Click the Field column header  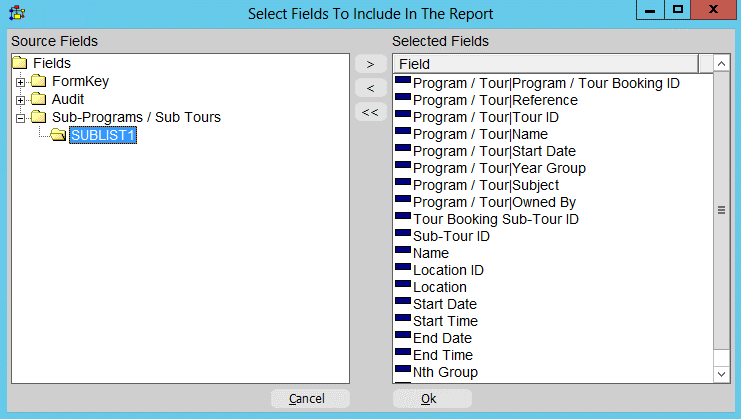click(x=550, y=63)
